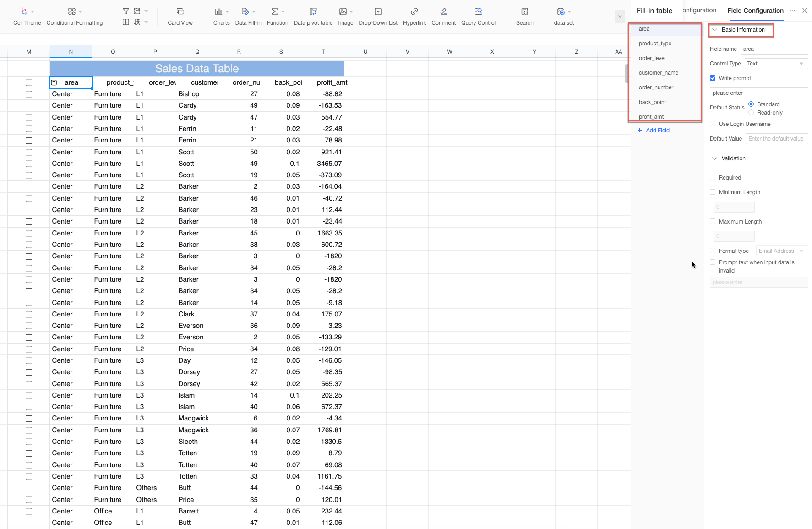Collapse the Basic Information section
Viewport: 812px width, 529px height.
715,30
